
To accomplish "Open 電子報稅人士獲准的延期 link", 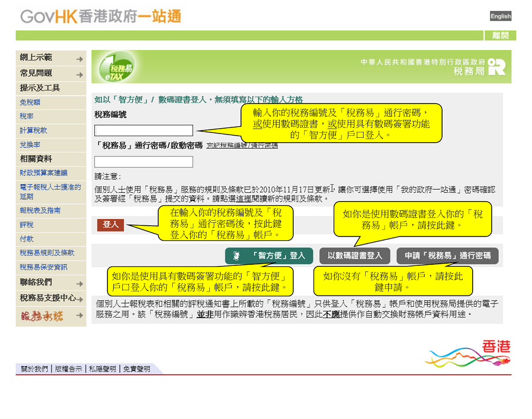I will coord(50,192).
